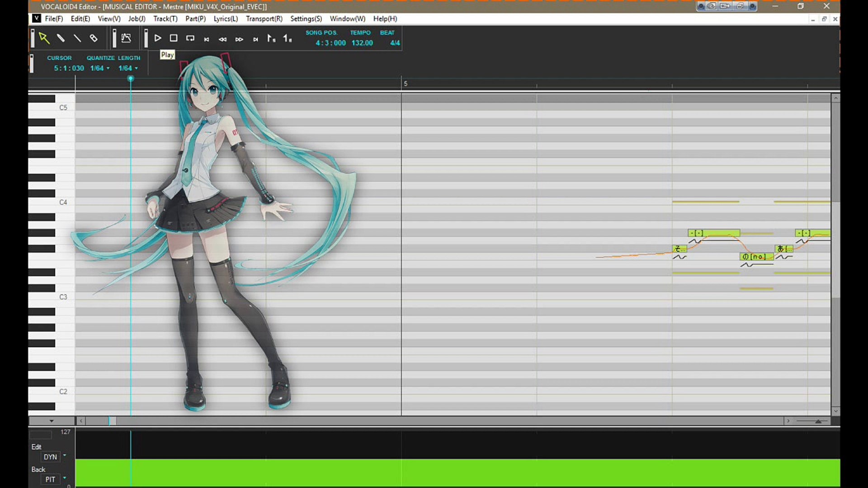Open the Help(H) menu
The image size is (868, 488).
385,19
